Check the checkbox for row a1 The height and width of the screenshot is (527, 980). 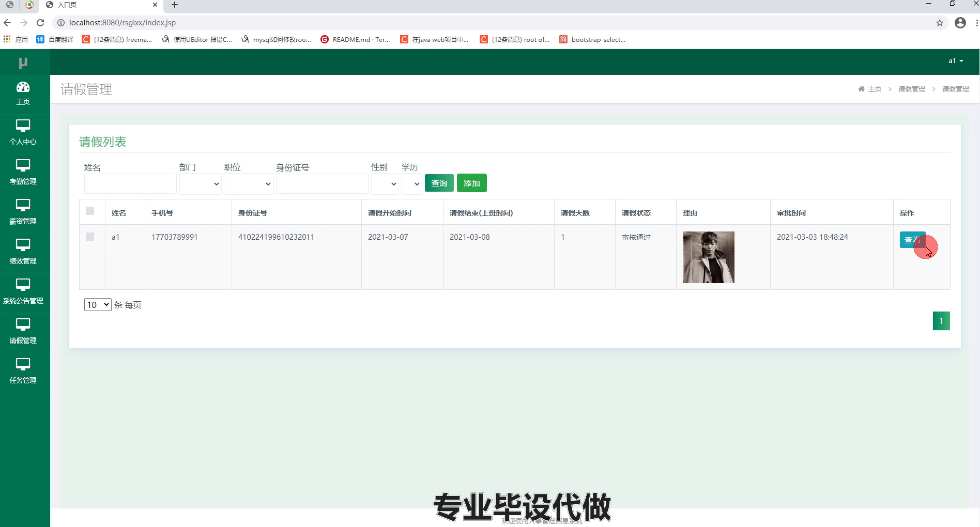click(x=90, y=237)
